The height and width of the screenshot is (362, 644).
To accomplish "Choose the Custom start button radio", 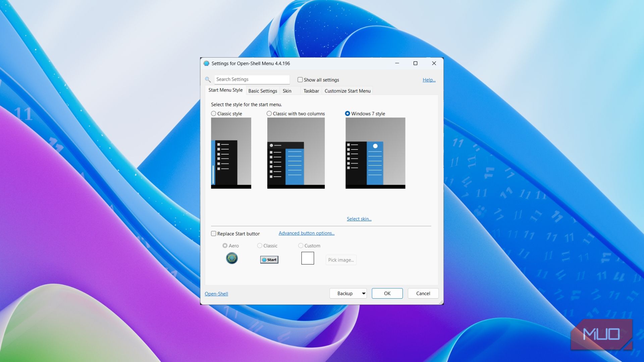I will click(301, 246).
